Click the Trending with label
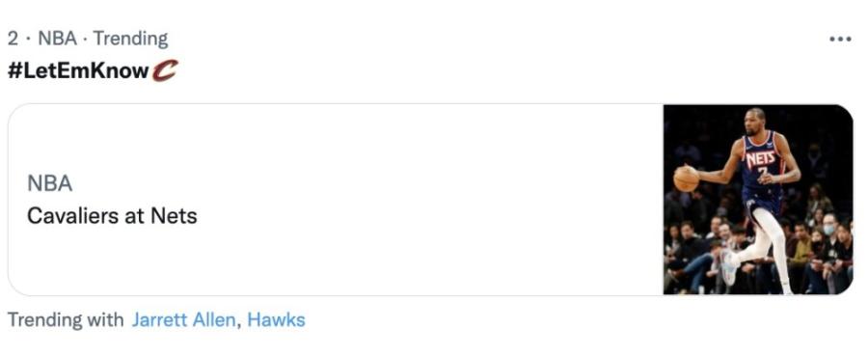The height and width of the screenshot is (357, 868). click(66, 320)
